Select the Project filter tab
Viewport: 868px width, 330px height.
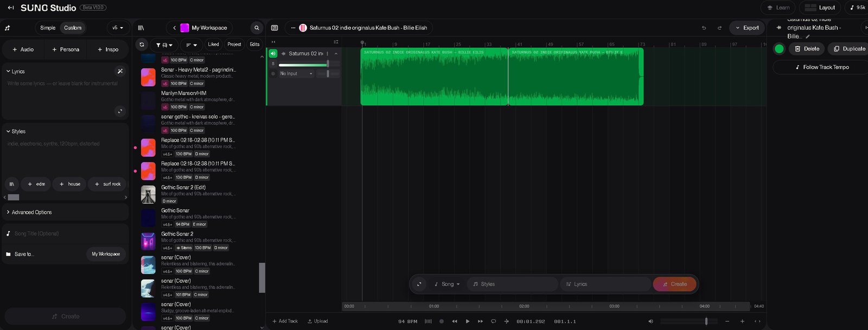(x=234, y=45)
